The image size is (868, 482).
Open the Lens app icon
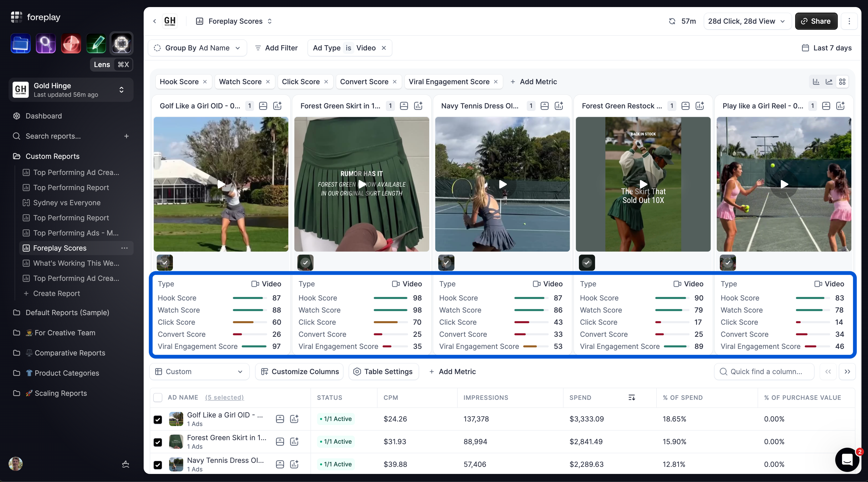122,43
